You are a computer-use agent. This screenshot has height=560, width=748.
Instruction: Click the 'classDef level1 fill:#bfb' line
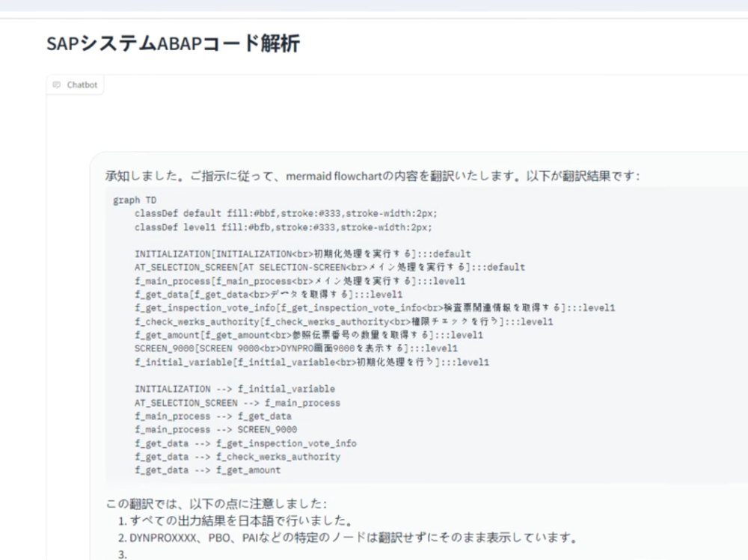pos(283,227)
